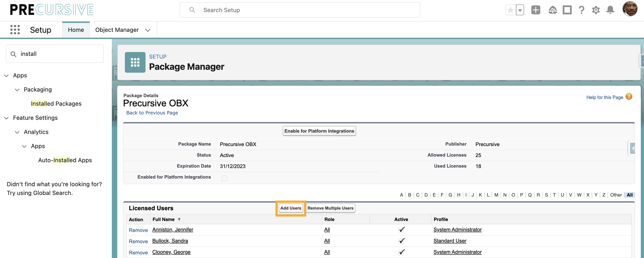The width and height of the screenshot is (644, 258).
Task: Click the user profile avatar
Action: pos(630,9)
